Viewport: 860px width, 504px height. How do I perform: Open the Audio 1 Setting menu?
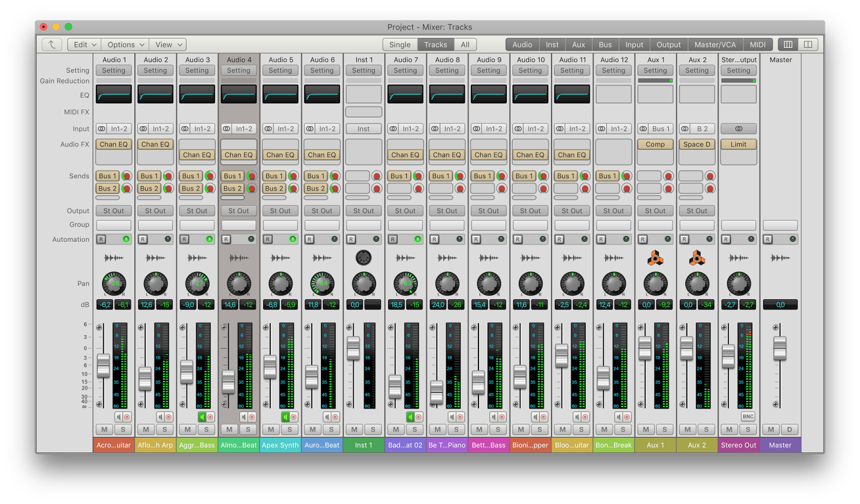[113, 70]
